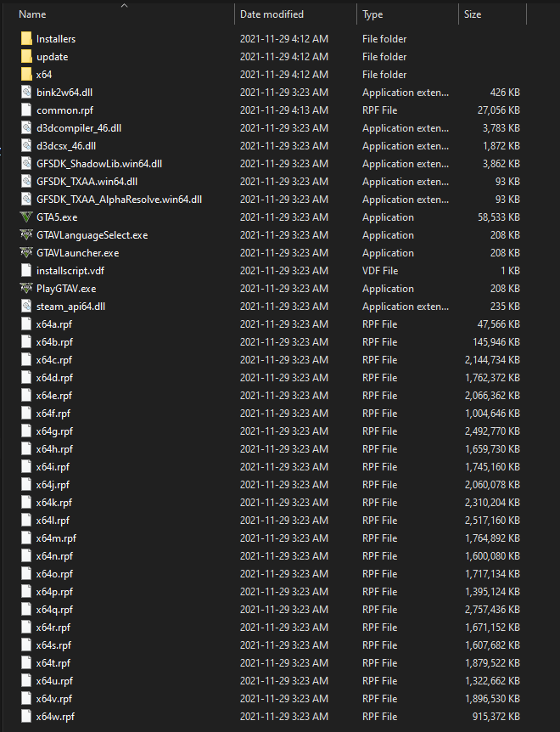Select the d3dcompiler_46.dll file icon
Image resolution: width=560 pixels, height=732 pixels.
click(x=26, y=128)
